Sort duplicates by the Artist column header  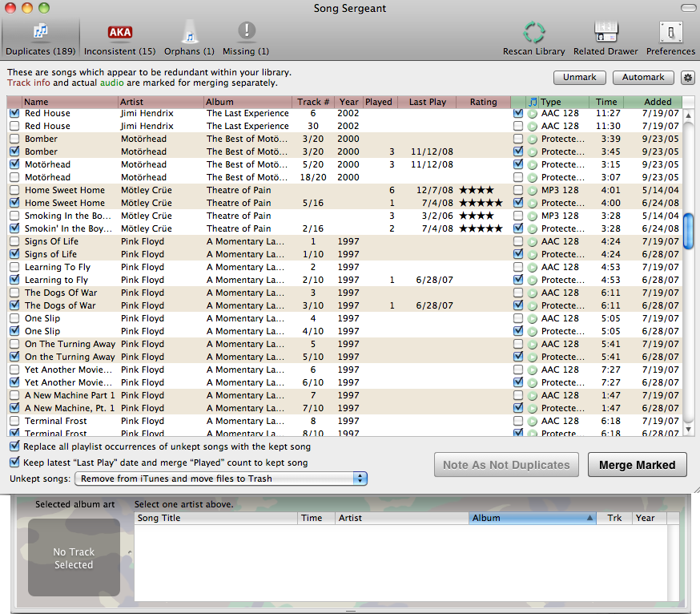click(161, 102)
